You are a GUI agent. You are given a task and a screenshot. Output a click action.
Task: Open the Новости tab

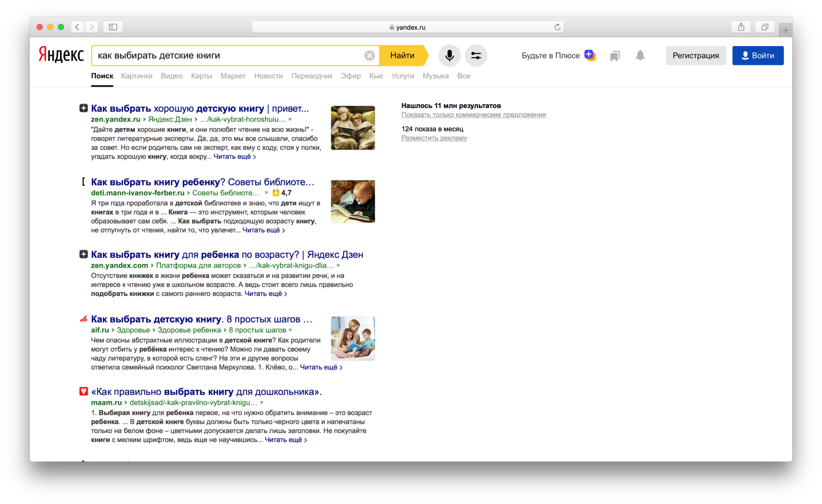269,76
